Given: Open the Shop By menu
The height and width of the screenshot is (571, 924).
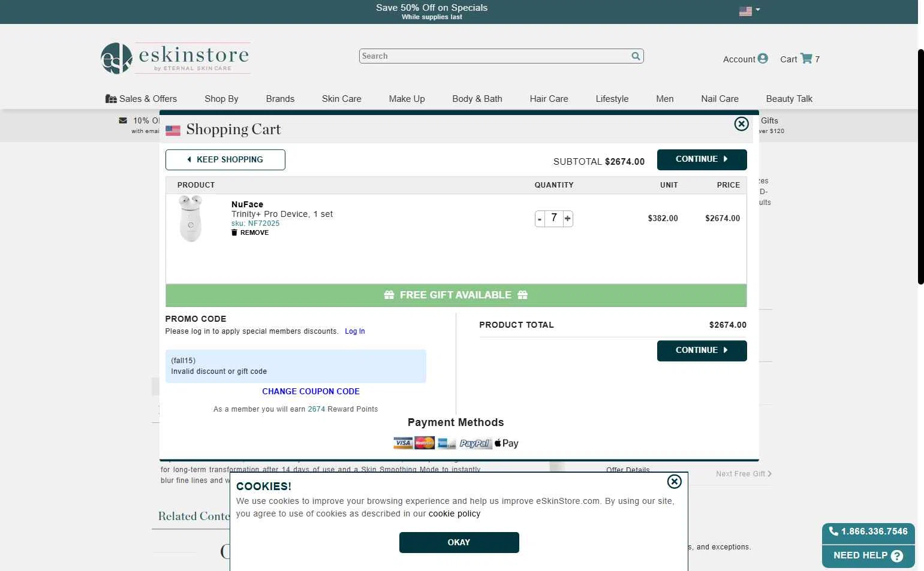Looking at the screenshot, I should [x=221, y=99].
